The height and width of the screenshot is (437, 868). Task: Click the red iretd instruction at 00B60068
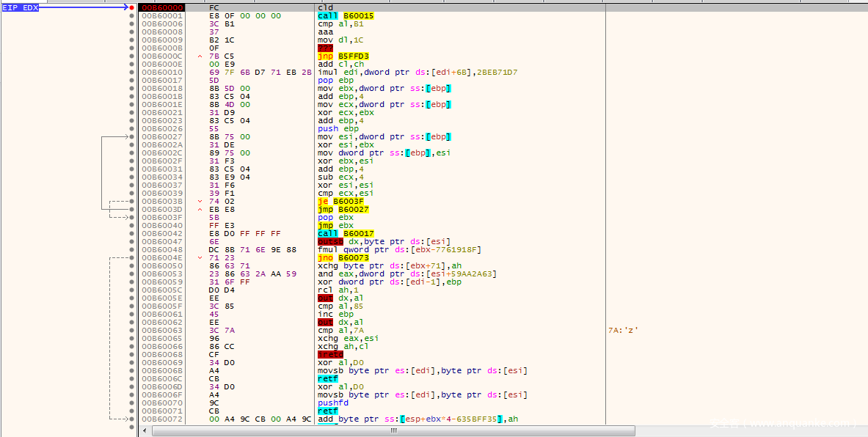click(x=330, y=354)
